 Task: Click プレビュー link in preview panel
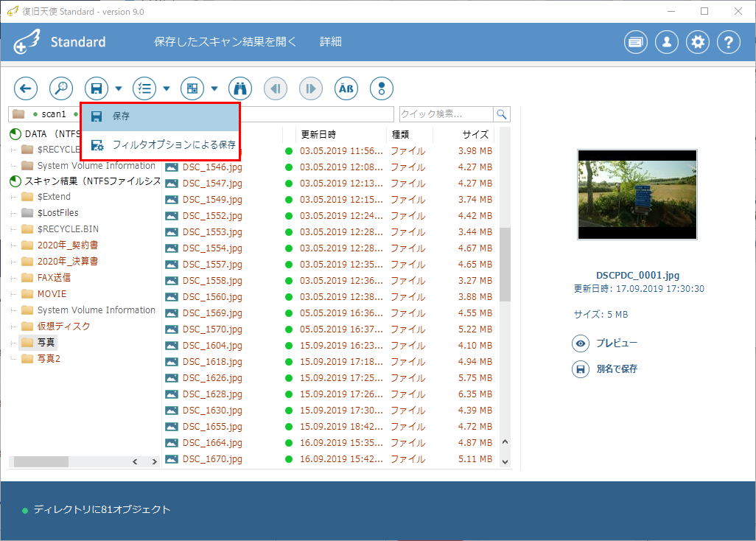tap(617, 343)
